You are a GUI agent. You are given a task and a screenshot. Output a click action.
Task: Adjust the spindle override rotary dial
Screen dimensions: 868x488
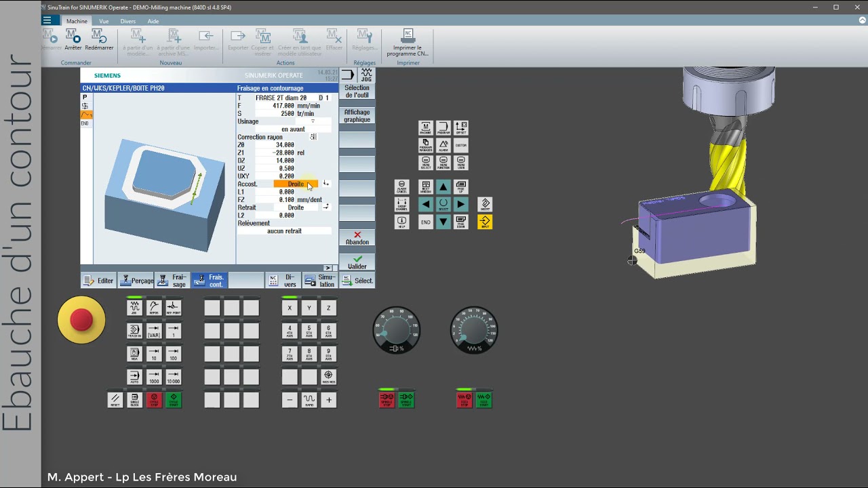point(397,330)
